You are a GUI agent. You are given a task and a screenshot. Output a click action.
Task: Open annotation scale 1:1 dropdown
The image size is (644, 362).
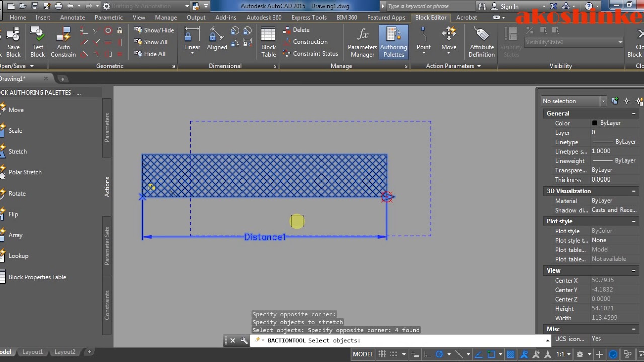tap(562, 354)
